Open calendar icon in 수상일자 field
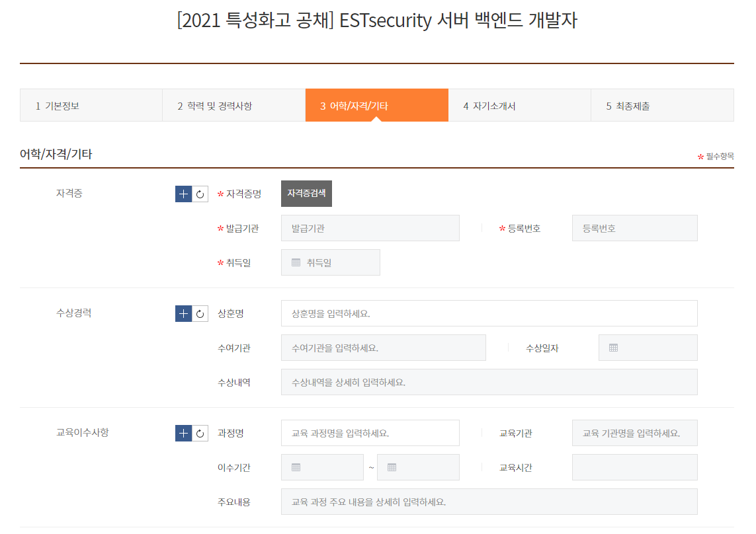Screen dimensions: 756x534 [613, 348]
